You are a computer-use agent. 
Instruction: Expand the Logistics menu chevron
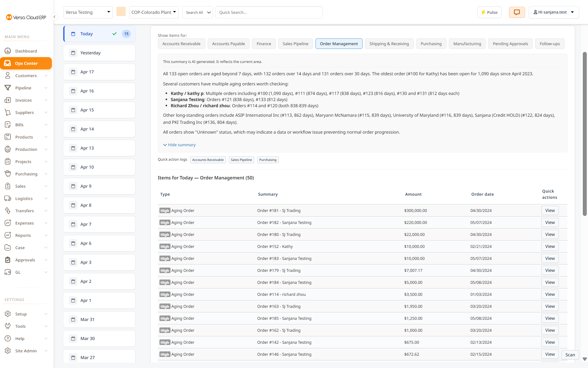(46, 198)
